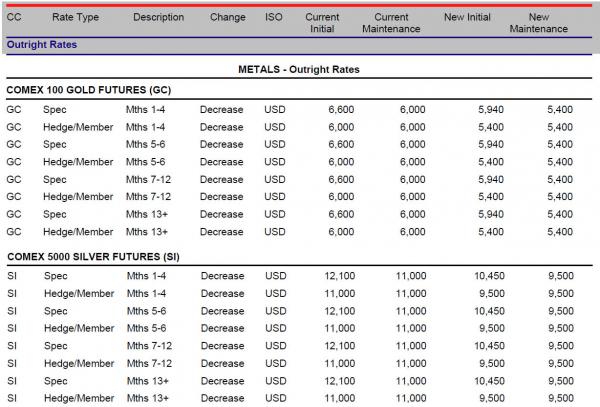
Task: Click the 5,940 New Initial value in first gold row
Action: coord(491,110)
